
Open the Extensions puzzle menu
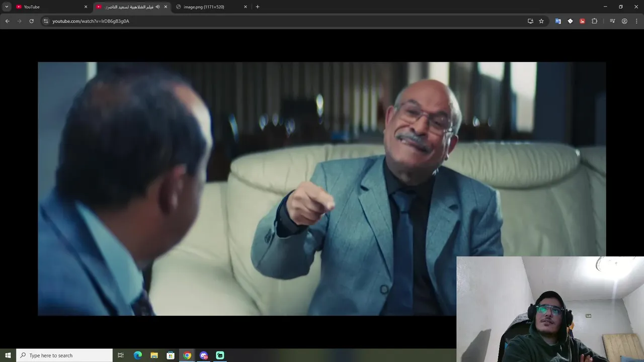pyautogui.click(x=594, y=21)
